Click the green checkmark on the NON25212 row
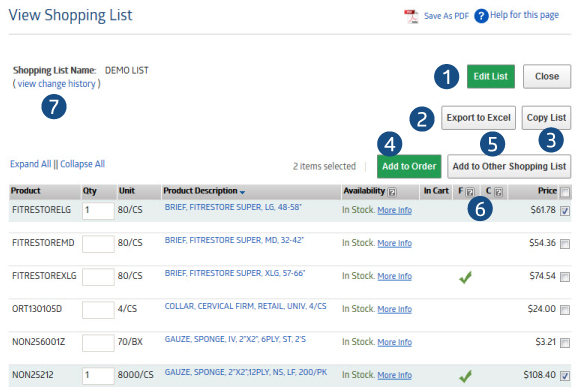This screenshot has width=578, height=392. 466,376
